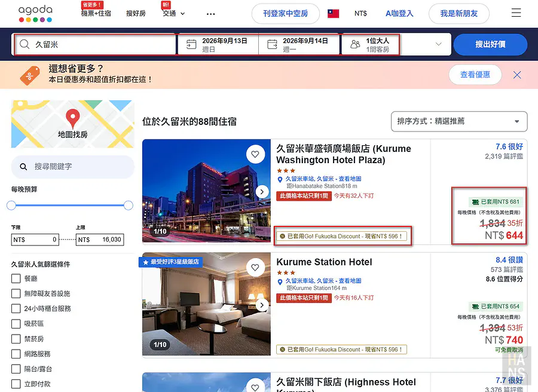The height and width of the screenshot is (392, 538).
Task: Check the 陽台/露台 filter
Action: 16,369
